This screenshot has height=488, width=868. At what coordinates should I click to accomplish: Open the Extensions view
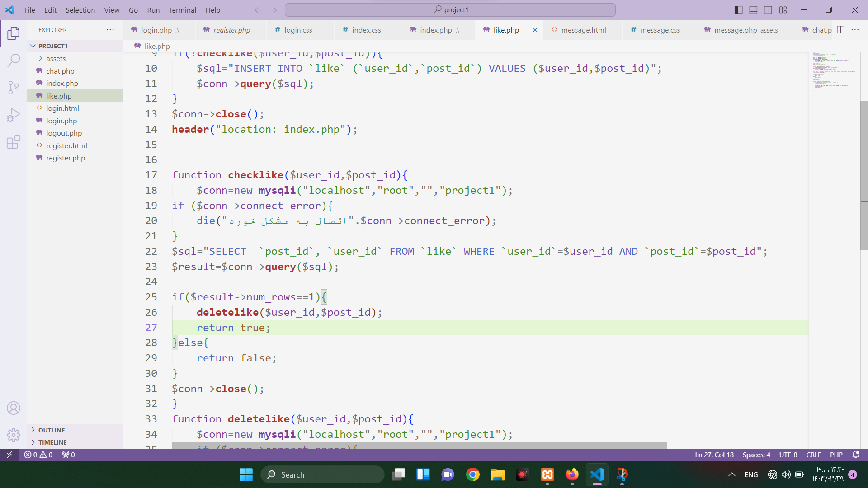click(14, 142)
